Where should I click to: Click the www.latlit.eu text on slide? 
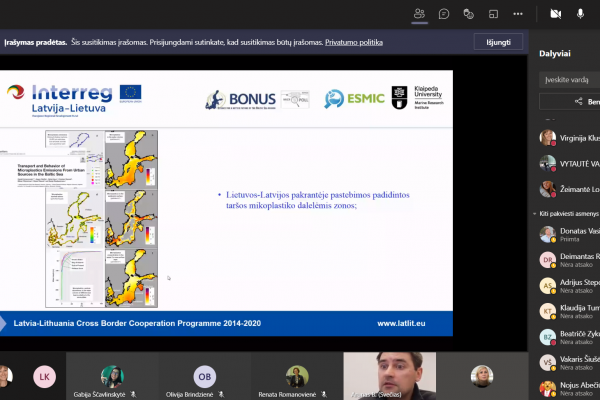point(401,323)
